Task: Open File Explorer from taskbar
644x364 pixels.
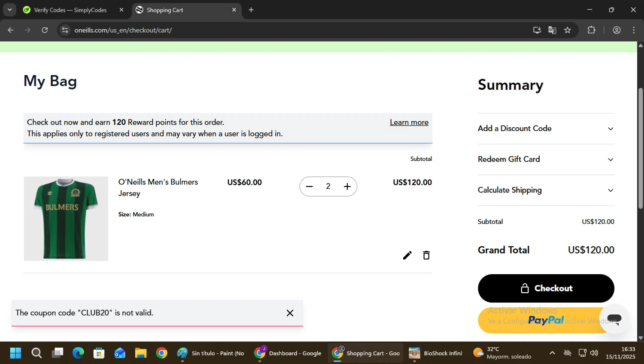Action: pyautogui.click(x=141, y=353)
